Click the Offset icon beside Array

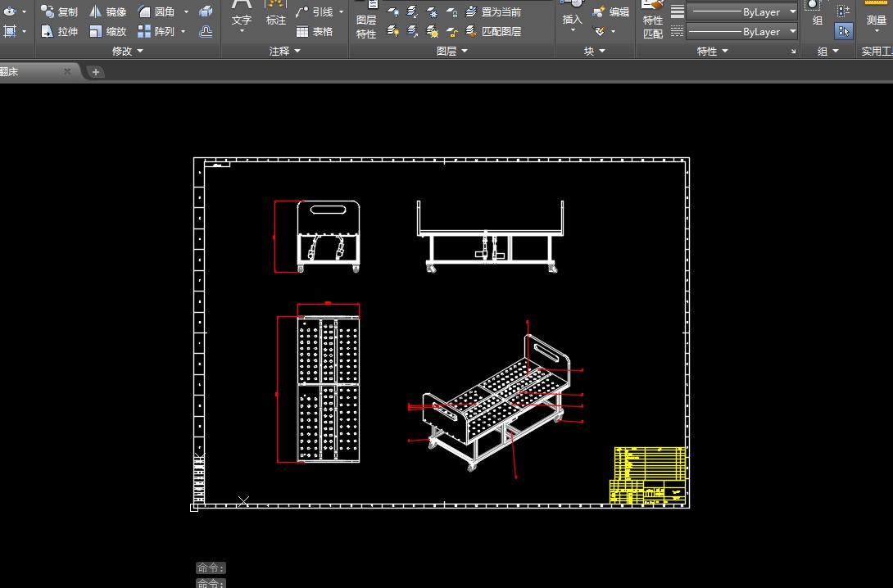[x=206, y=31]
